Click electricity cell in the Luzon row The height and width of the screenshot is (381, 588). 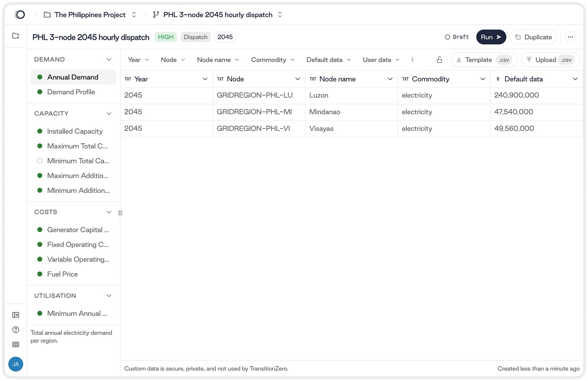click(x=444, y=95)
